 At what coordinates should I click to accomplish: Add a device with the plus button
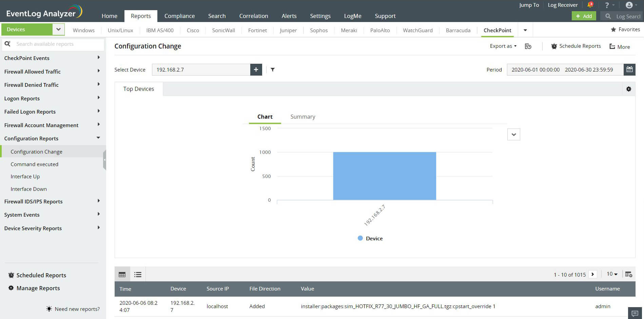click(256, 69)
